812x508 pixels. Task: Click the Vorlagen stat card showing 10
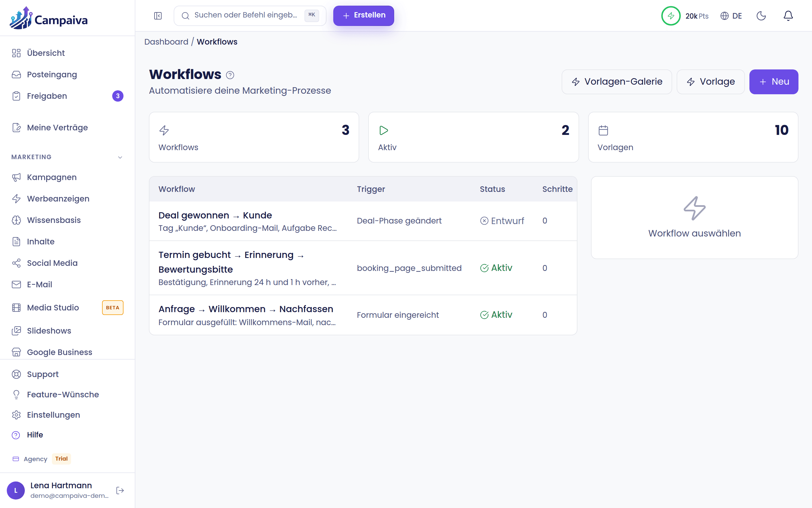coord(693,137)
